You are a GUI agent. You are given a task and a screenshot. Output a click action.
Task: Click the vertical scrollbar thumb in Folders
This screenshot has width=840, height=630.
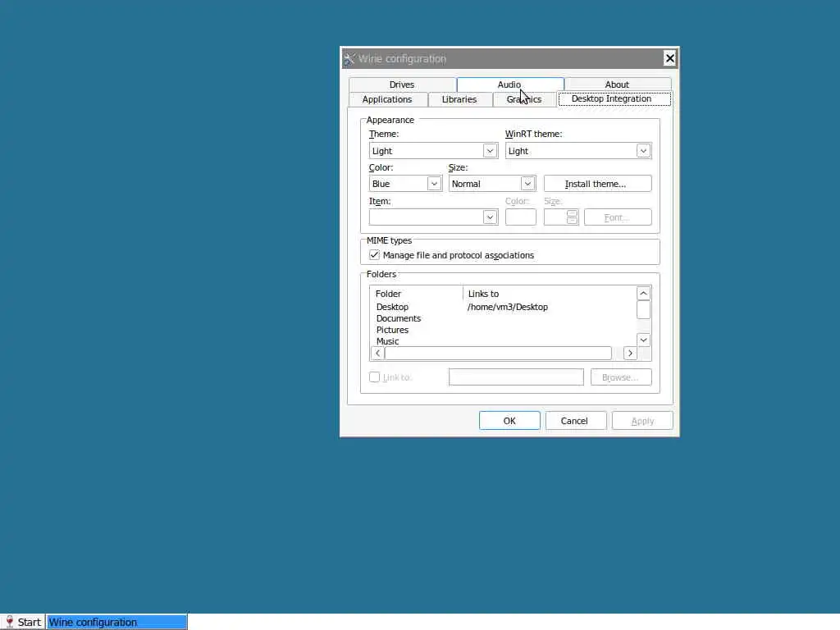(x=643, y=309)
